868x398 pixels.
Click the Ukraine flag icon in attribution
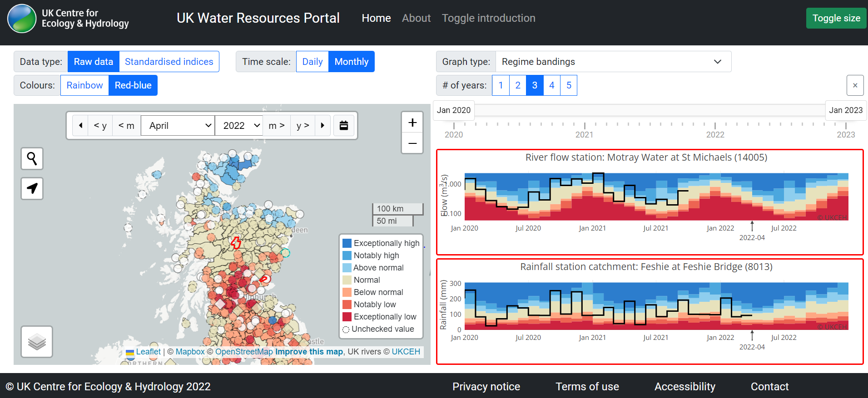pyautogui.click(x=130, y=352)
